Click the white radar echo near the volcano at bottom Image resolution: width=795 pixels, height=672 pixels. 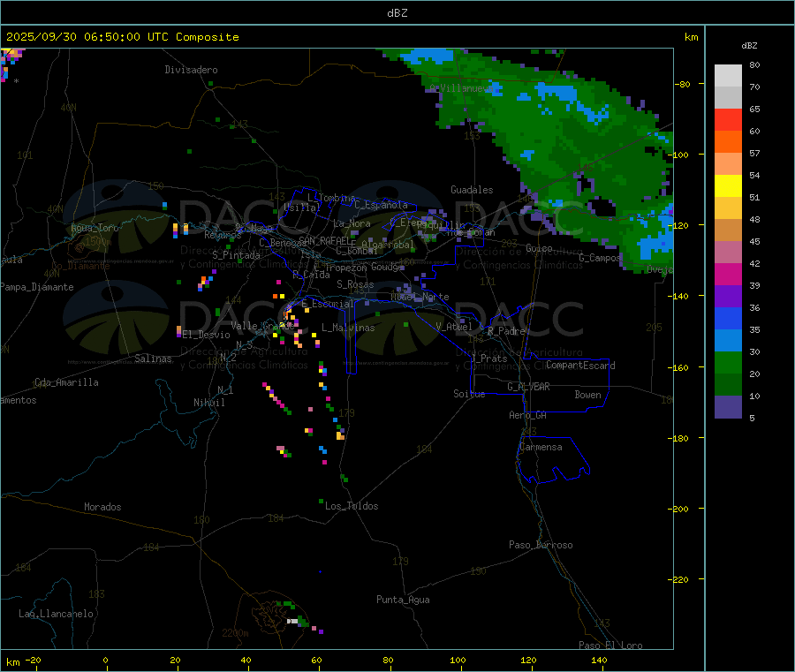pyautogui.click(x=292, y=622)
